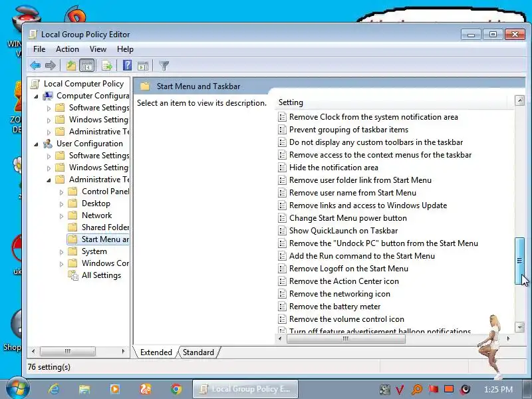Open the Help menu
The width and height of the screenshot is (532, 399).
click(x=125, y=49)
